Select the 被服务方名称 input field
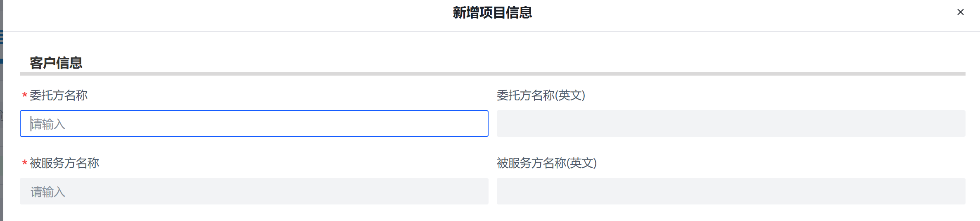Viewport: 980px width, 221px height. 254,191
